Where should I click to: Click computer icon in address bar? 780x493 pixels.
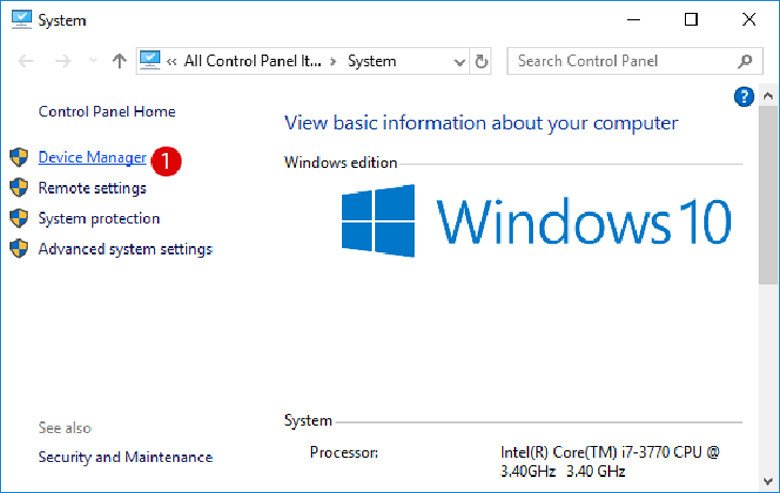[150, 60]
